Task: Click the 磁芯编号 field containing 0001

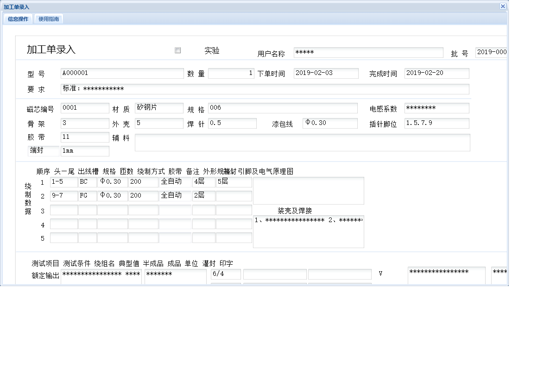Action: pyautogui.click(x=85, y=108)
